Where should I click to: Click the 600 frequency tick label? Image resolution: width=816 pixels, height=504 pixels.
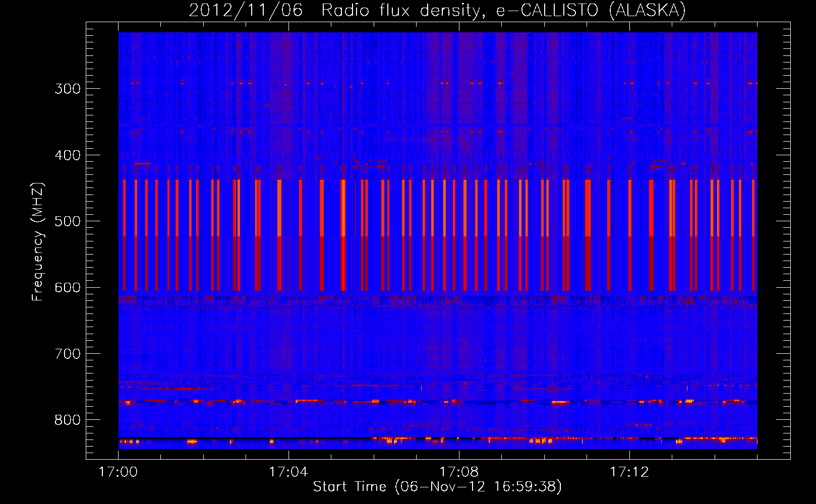[x=68, y=288]
